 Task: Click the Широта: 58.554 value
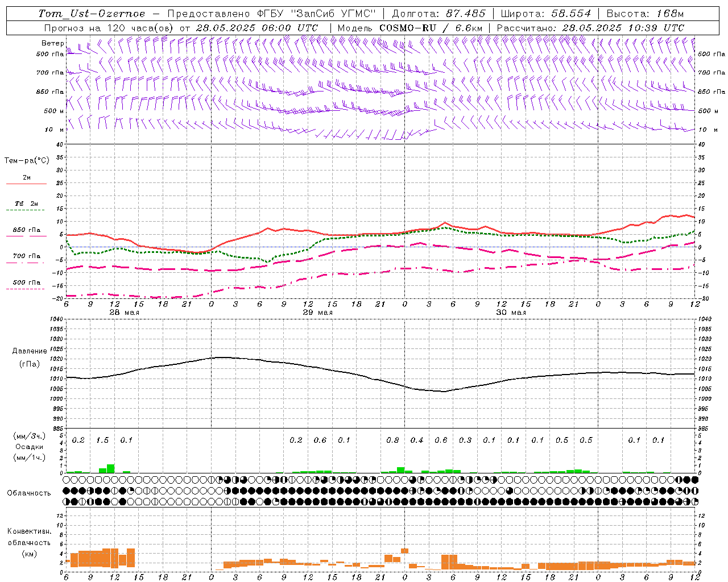coord(545,14)
